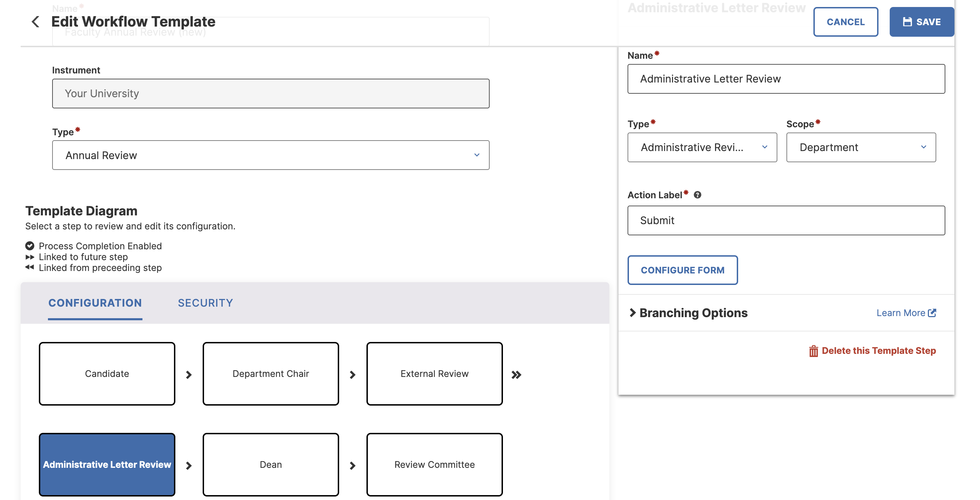The width and height of the screenshot is (980, 500).
Task: Select the Dean step box
Action: click(x=271, y=465)
